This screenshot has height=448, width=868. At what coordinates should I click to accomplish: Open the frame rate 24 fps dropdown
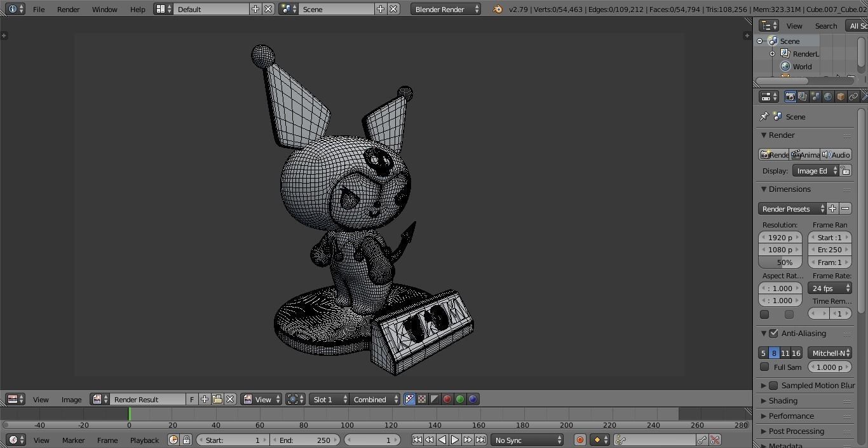coord(830,288)
